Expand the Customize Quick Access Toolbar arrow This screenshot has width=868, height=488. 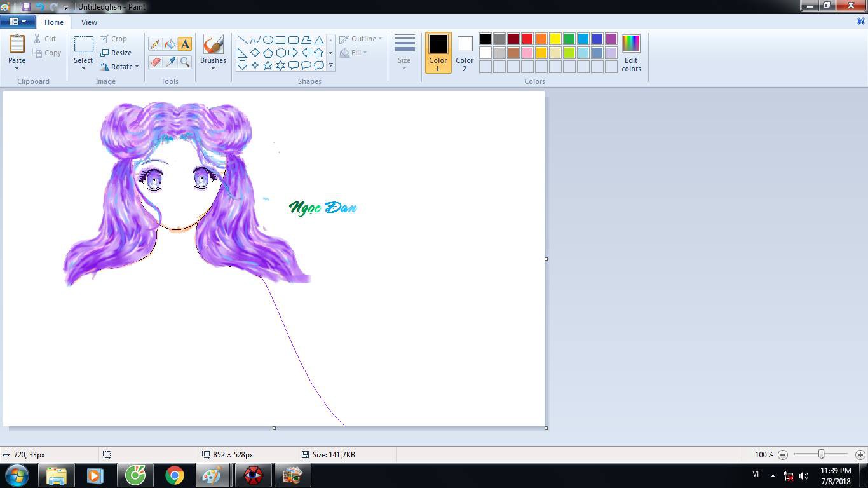[x=65, y=8]
